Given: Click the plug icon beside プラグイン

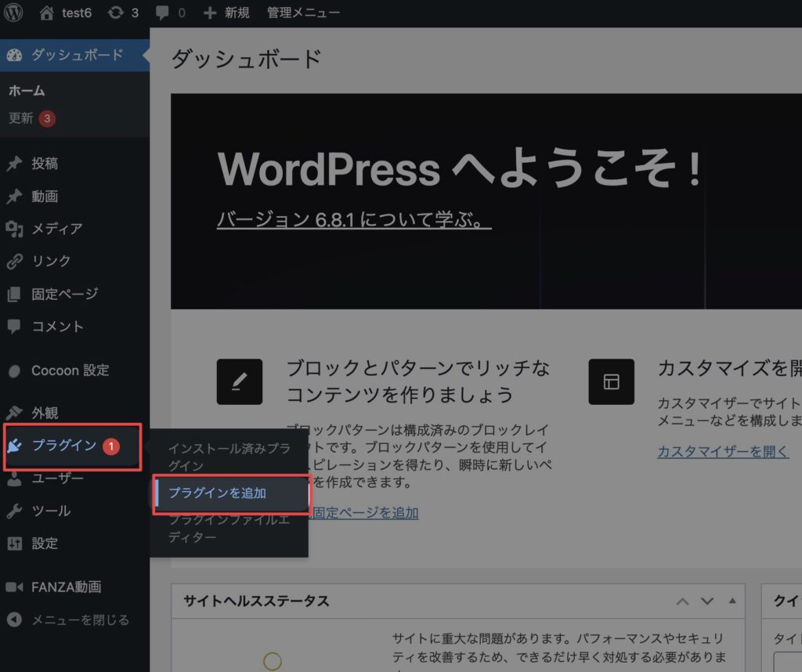Looking at the screenshot, I should point(14,446).
